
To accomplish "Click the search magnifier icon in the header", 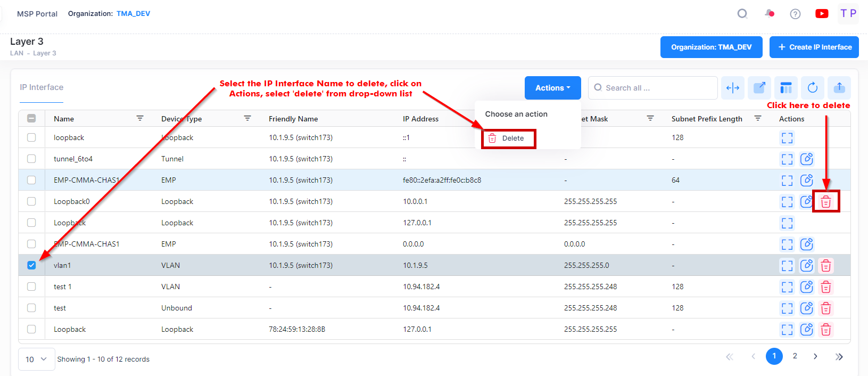I will [x=742, y=14].
